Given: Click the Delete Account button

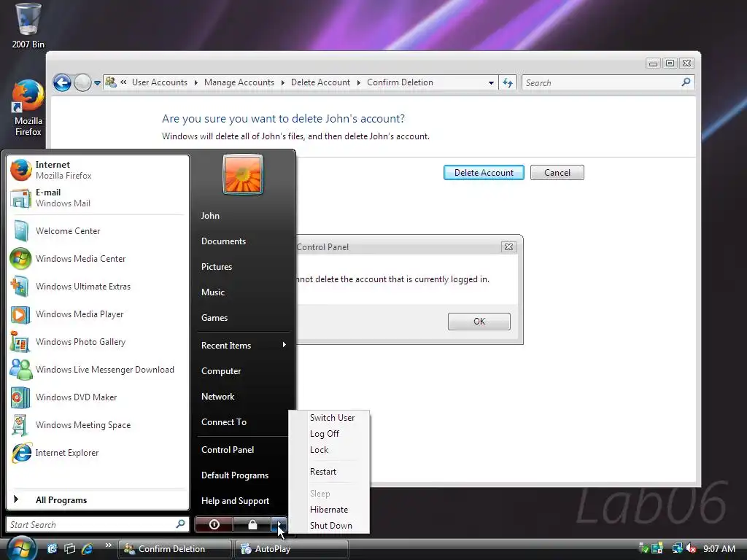Looking at the screenshot, I should tap(484, 172).
